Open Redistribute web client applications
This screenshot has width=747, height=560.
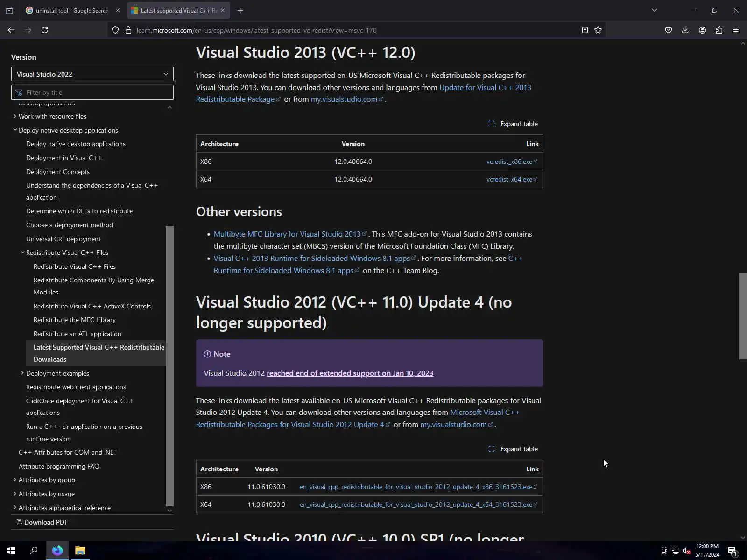point(76,387)
